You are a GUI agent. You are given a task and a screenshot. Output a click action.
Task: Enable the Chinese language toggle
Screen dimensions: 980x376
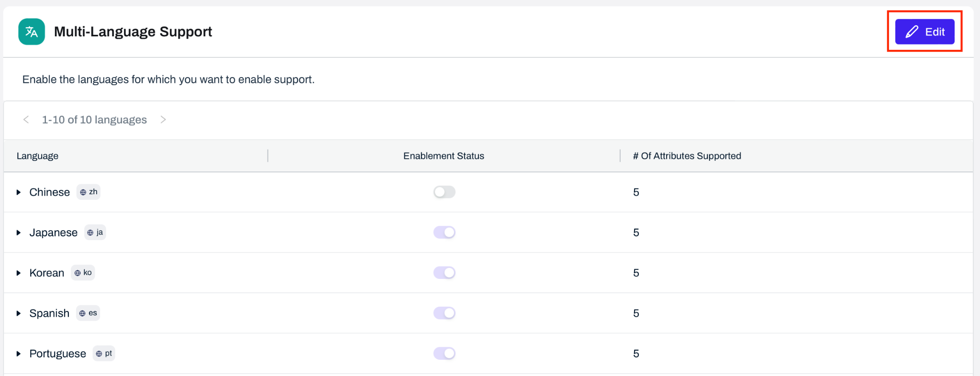click(444, 192)
